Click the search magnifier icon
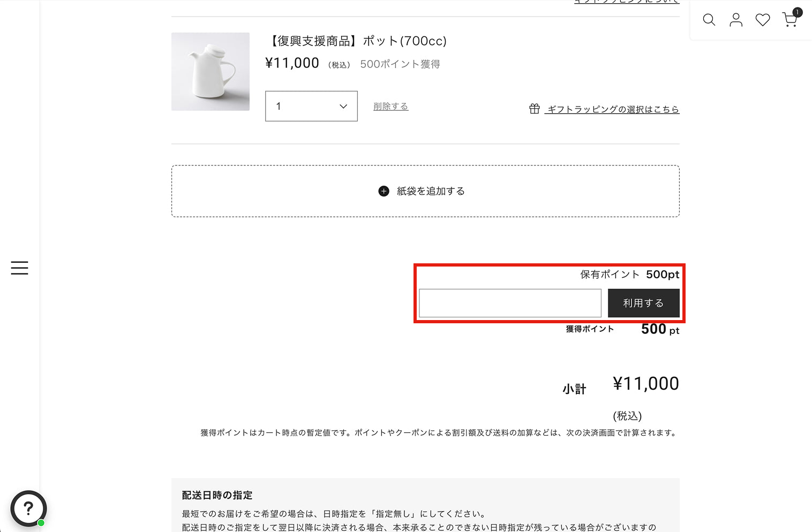 click(x=709, y=20)
